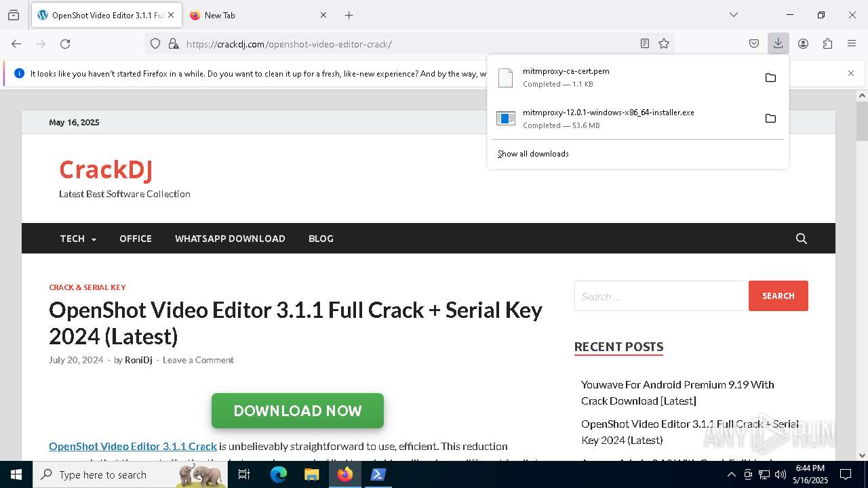The image size is (868, 488).
Task: Open OpenShot Video Editor 3.1.1 Crack link
Action: click(x=133, y=446)
